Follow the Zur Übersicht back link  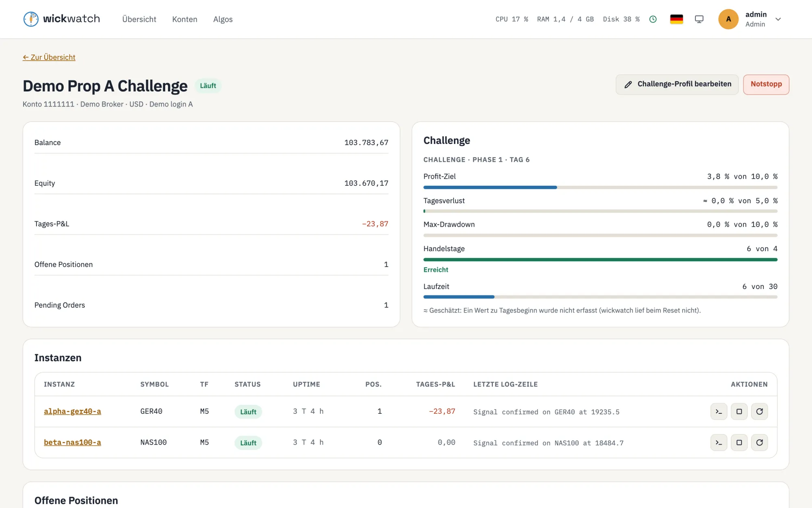point(49,57)
